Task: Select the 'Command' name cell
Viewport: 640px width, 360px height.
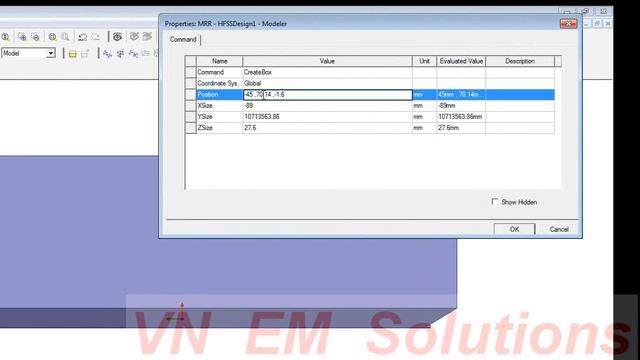Action: point(220,72)
